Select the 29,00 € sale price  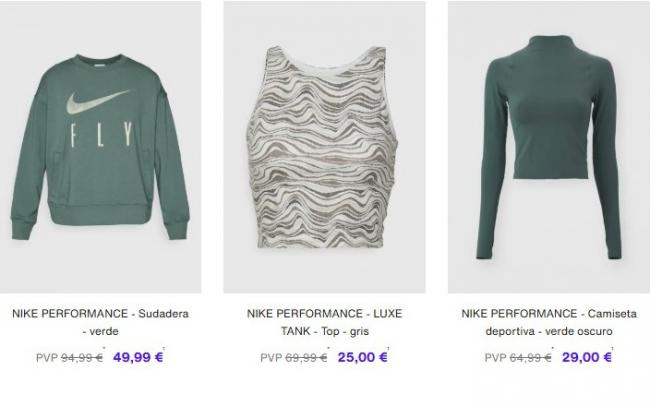(587, 357)
